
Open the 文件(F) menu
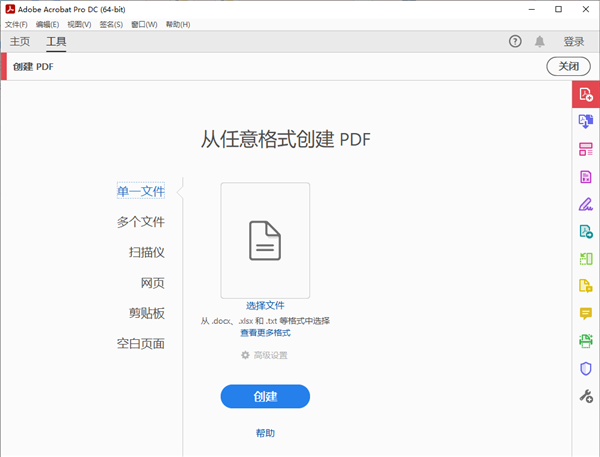16,24
